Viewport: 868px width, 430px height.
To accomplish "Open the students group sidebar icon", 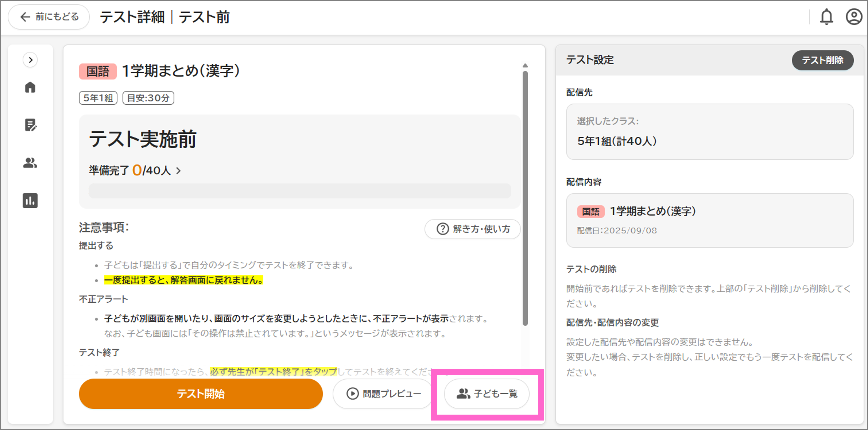I will (x=30, y=163).
